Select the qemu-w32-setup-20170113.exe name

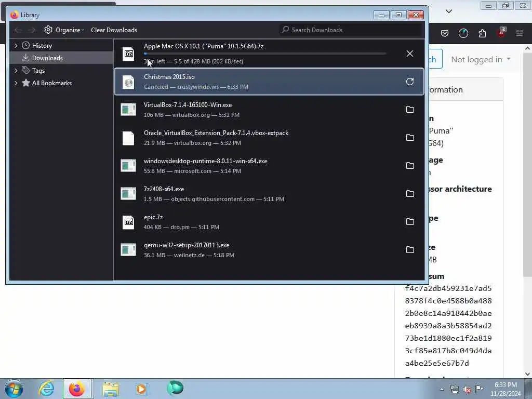(x=187, y=245)
